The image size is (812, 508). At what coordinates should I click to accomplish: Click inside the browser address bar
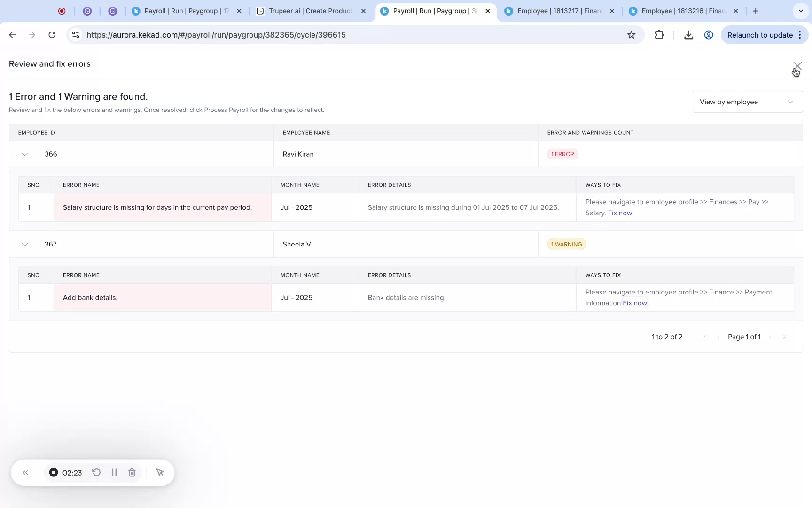point(329,34)
